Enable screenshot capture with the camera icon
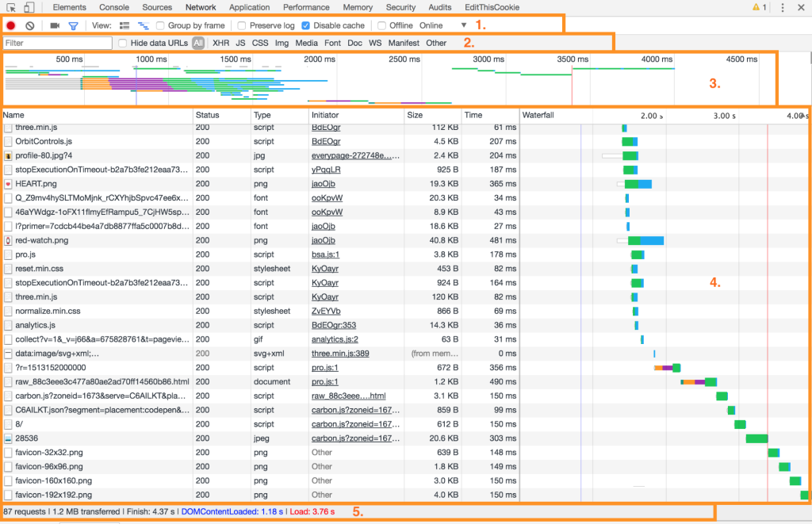Image resolution: width=812 pixels, height=524 pixels. (x=55, y=25)
